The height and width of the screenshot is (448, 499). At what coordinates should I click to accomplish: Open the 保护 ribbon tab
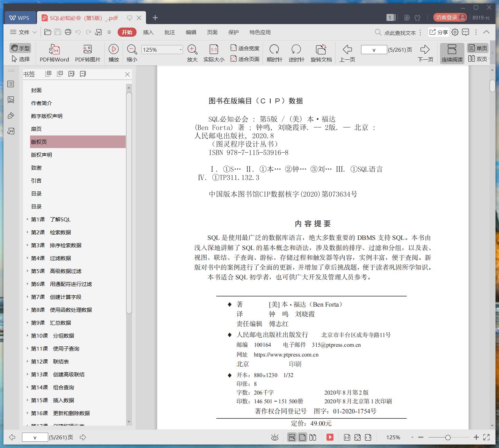[233, 32]
